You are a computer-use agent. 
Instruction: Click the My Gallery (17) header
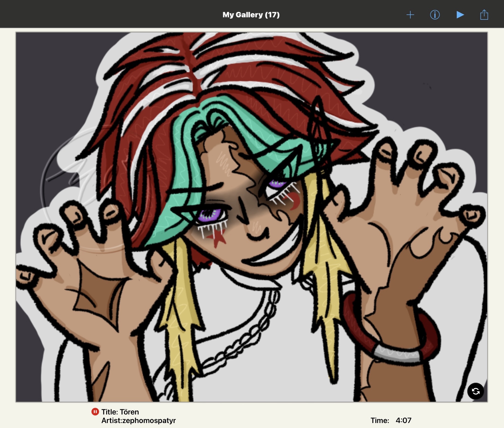[x=251, y=15]
